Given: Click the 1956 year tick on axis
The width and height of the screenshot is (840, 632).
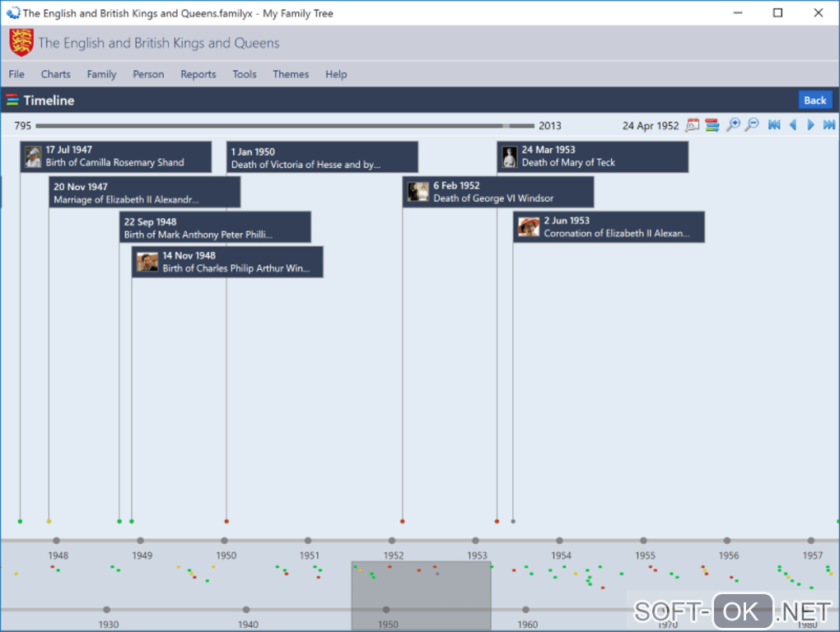Looking at the screenshot, I should tap(727, 541).
